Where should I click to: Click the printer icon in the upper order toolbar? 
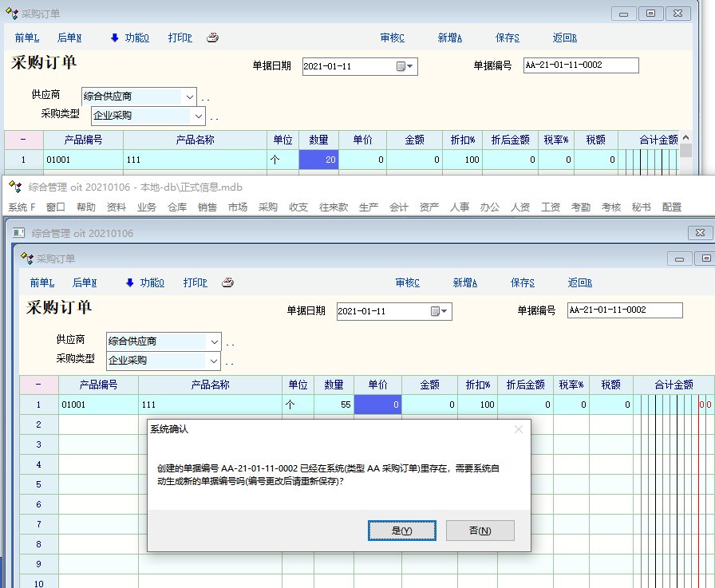212,37
